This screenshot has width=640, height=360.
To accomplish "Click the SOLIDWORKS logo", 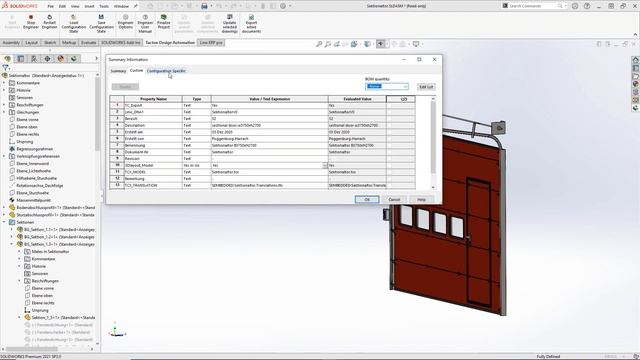I will coord(20,6).
